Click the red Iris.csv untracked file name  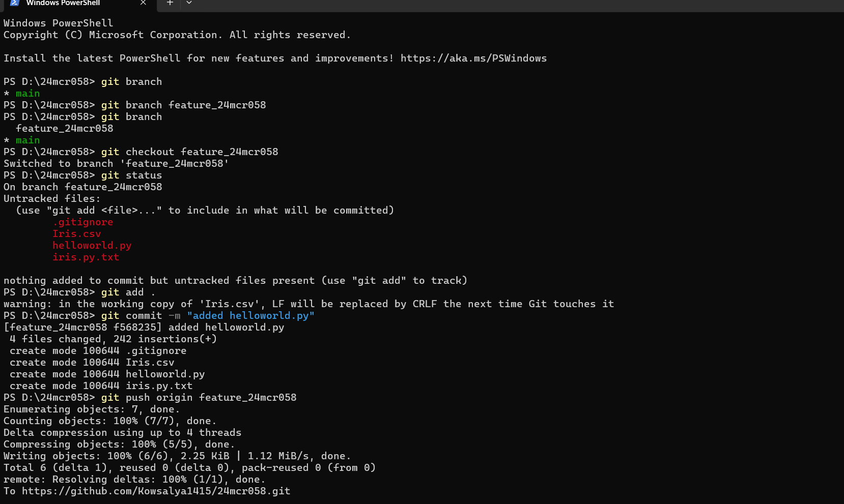77,234
